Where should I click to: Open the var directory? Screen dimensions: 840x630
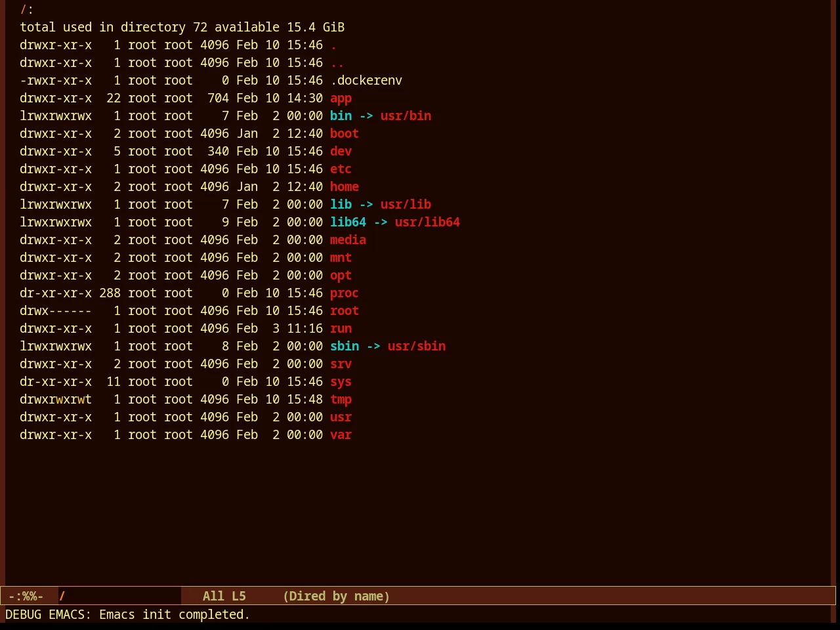[x=341, y=435]
